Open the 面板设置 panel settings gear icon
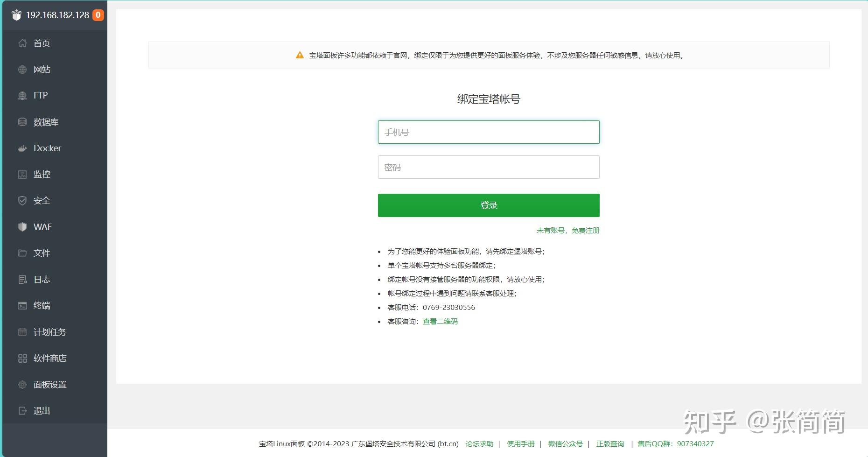The image size is (868, 457). coord(22,384)
